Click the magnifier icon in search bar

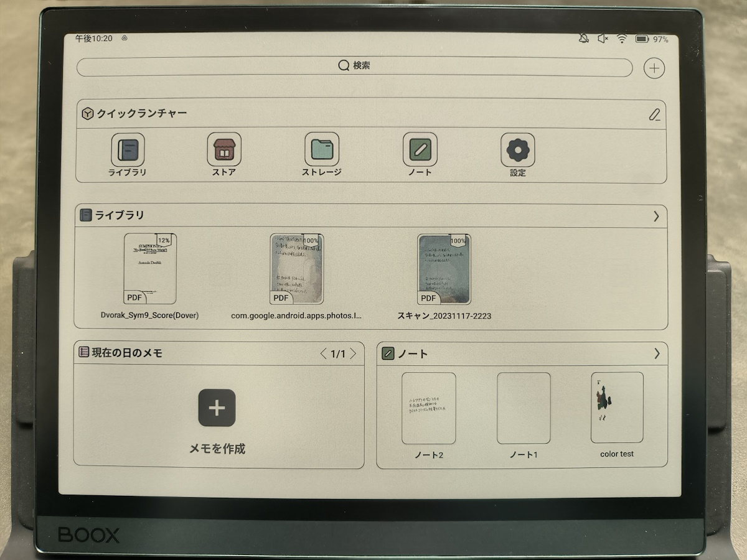(x=343, y=65)
